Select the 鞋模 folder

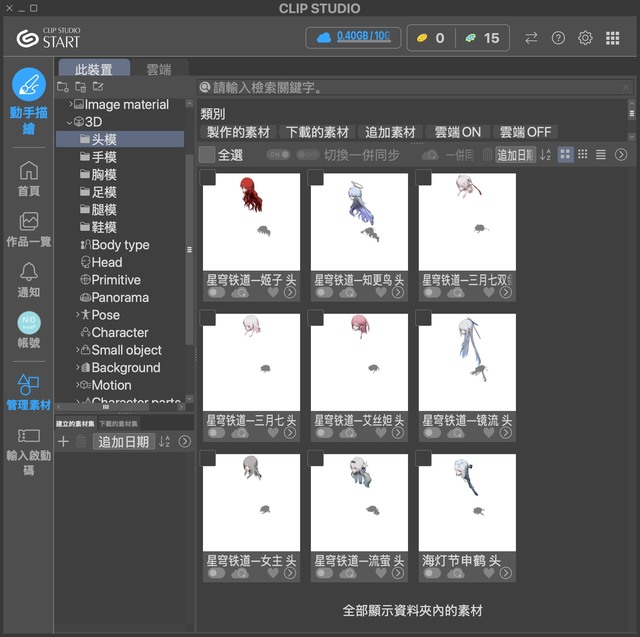click(x=120, y=227)
